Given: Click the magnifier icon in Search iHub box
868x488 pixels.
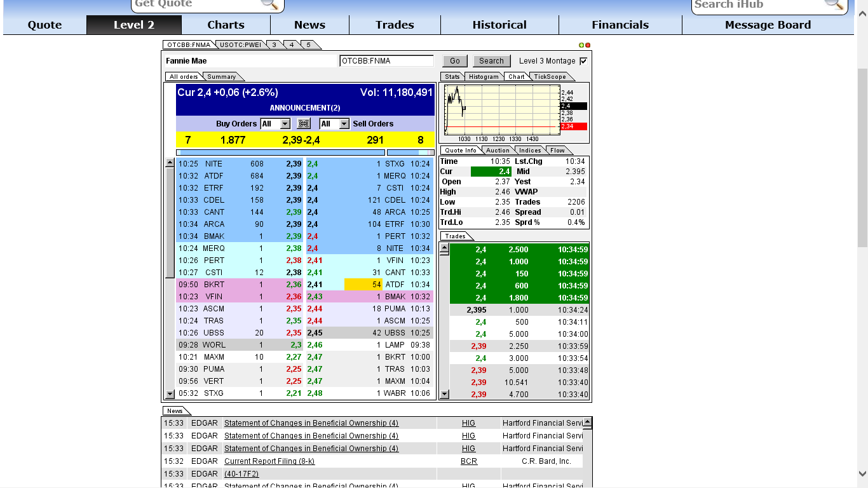Looking at the screenshot, I should click(x=834, y=5).
